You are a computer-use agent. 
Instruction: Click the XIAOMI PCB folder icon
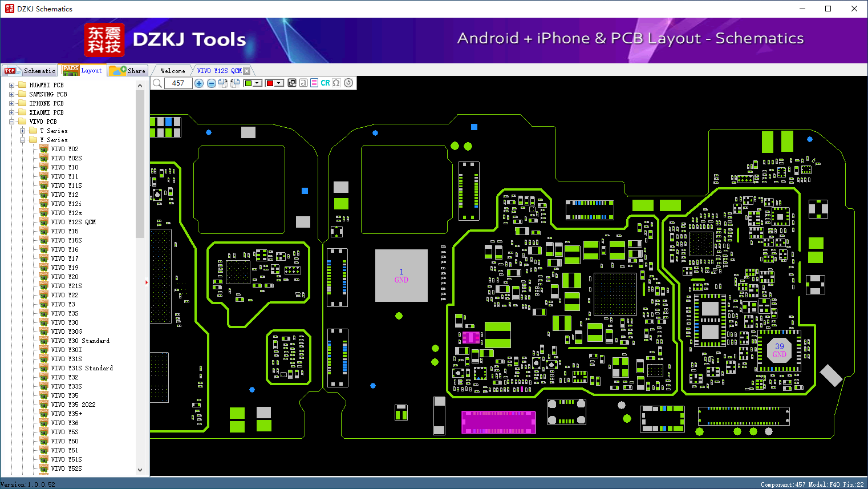[22, 112]
